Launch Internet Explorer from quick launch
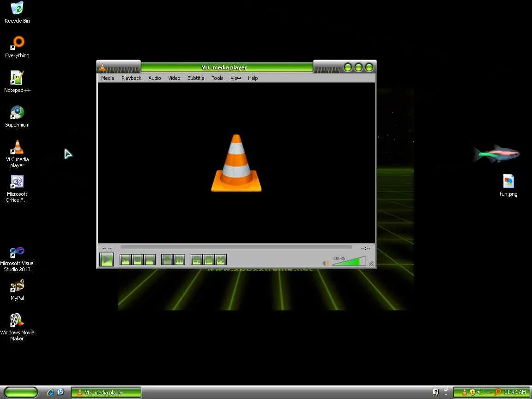Screen dimensions: 532x399 (50, 392)
